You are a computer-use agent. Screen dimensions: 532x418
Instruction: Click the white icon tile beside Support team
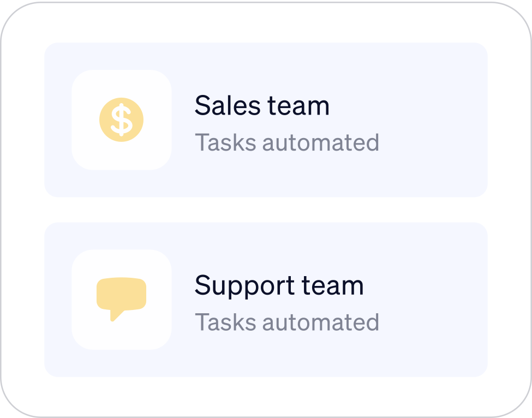coord(121,299)
